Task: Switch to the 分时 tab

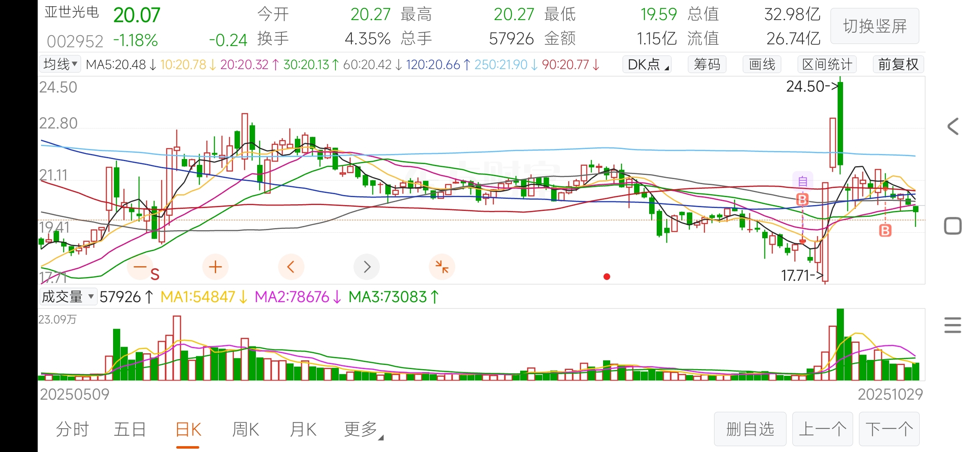Action: [72, 429]
